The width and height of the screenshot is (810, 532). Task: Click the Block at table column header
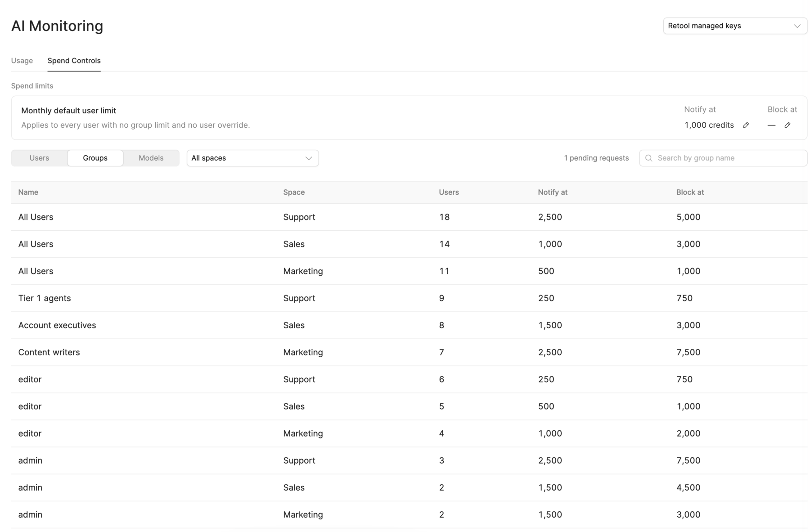[x=690, y=192]
